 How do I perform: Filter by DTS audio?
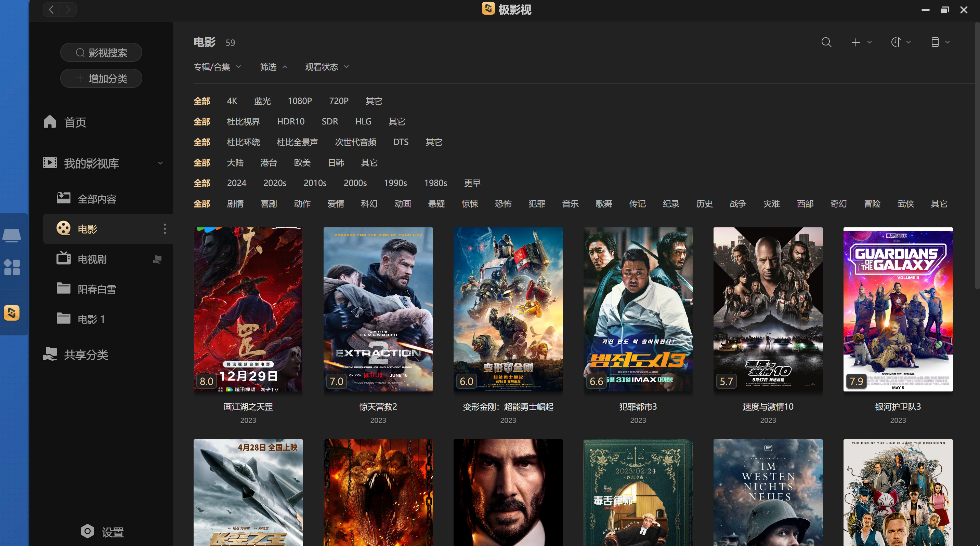(401, 142)
